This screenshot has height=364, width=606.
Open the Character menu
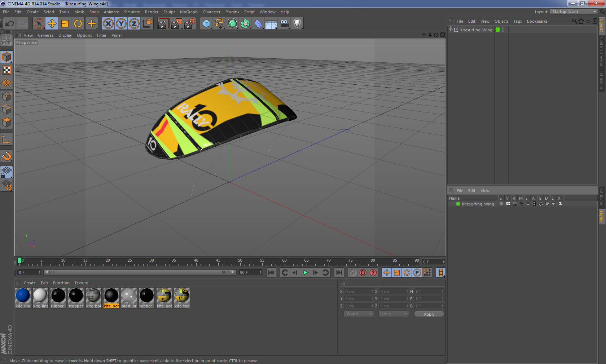click(x=211, y=12)
